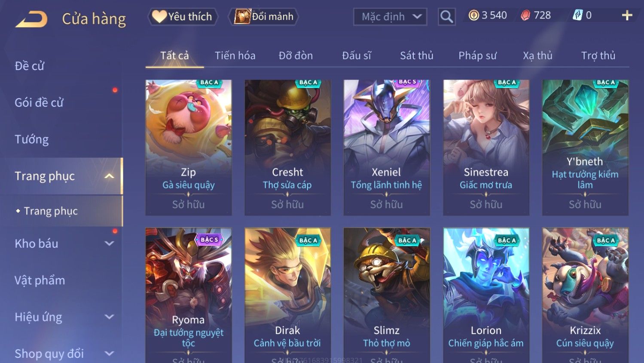Screen dimensions: 644x363
Task: Open Gói đề cử in sidebar
Action: click(39, 102)
